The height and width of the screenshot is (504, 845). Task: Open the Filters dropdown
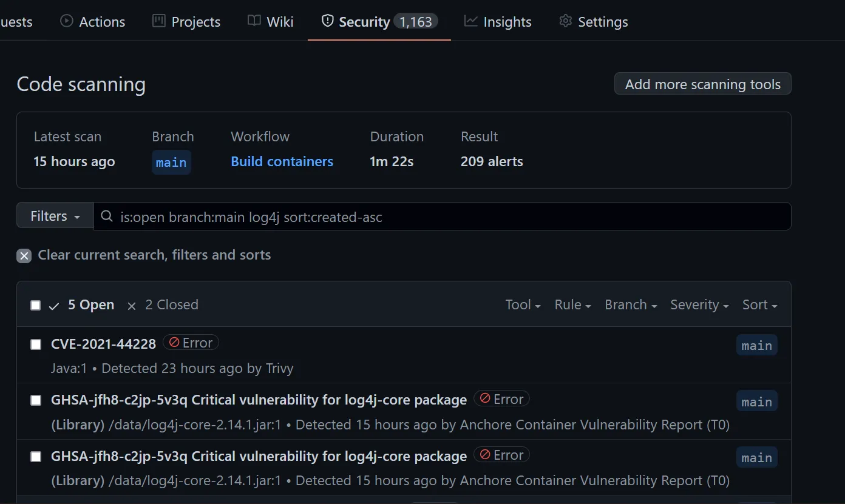pos(55,217)
